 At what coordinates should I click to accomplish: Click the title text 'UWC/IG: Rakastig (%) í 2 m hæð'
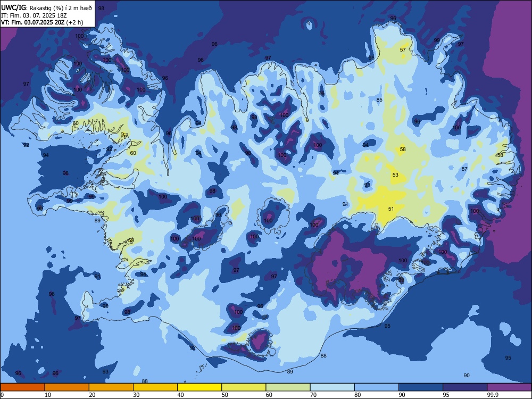[46, 8]
